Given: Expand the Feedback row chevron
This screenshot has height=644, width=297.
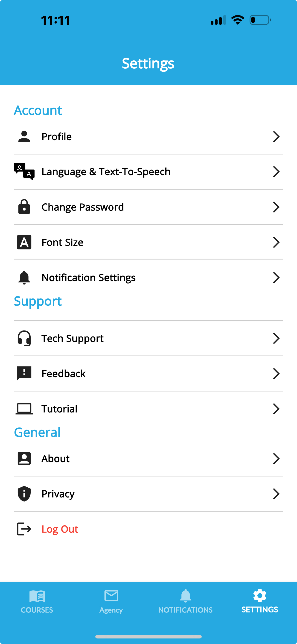Looking at the screenshot, I should (x=276, y=374).
